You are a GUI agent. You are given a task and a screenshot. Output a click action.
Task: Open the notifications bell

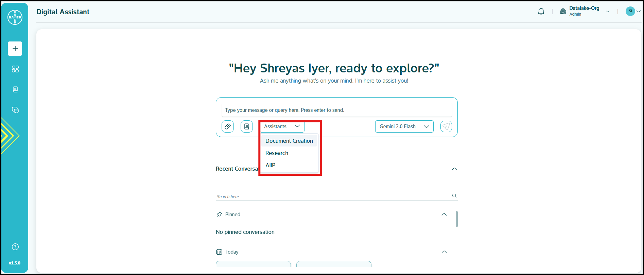(x=541, y=12)
